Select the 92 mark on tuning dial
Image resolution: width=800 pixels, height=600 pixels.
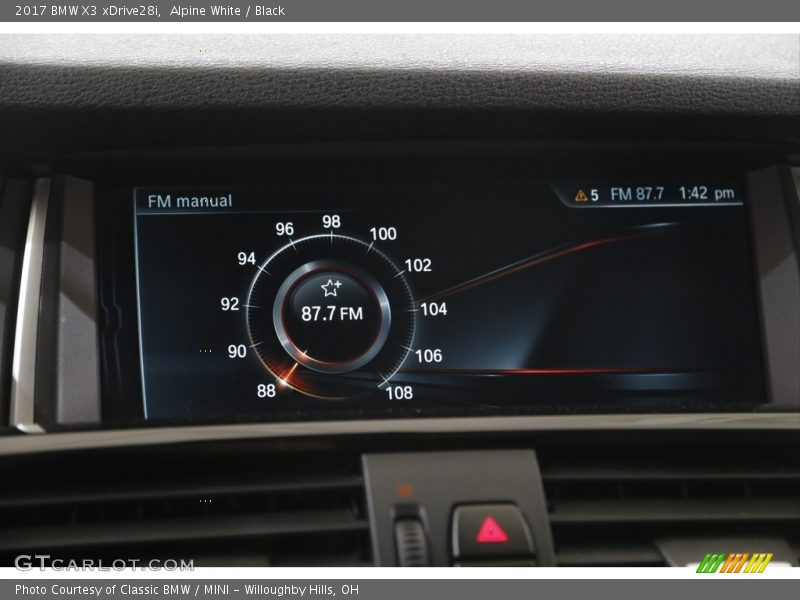230,304
